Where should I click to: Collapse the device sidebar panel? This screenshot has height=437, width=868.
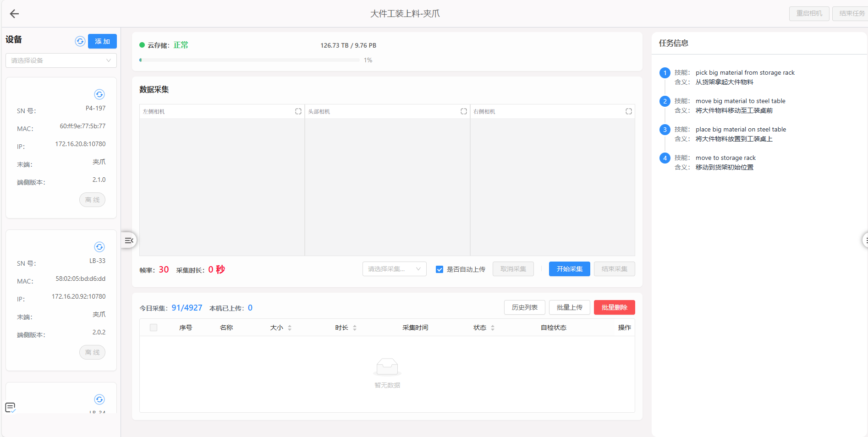[129, 240]
